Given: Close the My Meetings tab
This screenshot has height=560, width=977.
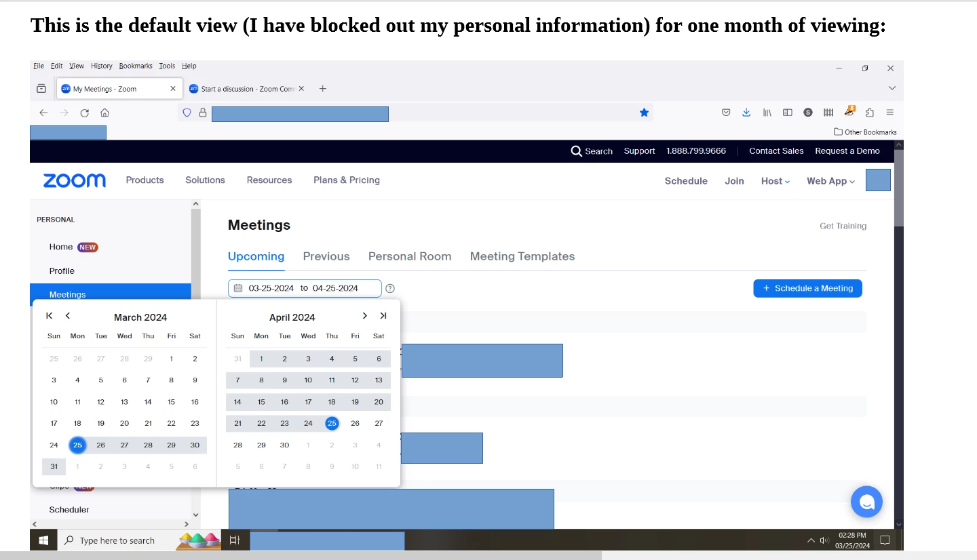Looking at the screenshot, I should pos(173,89).
